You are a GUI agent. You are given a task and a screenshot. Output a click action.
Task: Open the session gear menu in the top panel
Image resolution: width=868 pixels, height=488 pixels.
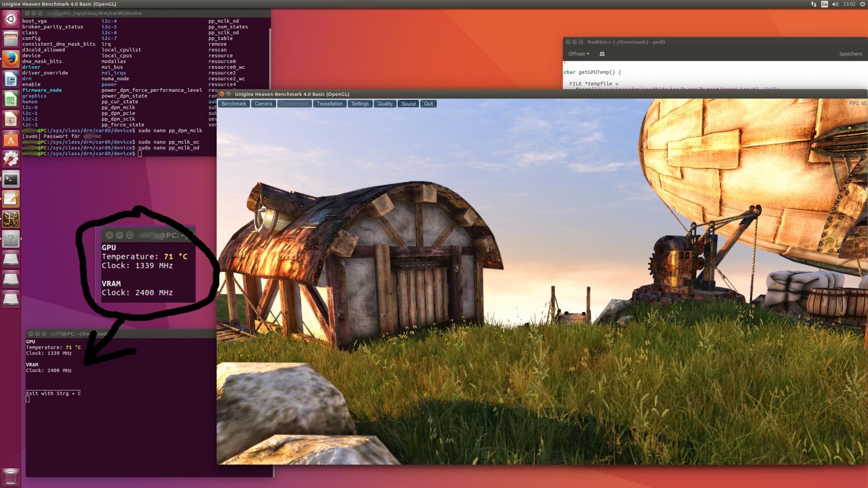861,4
